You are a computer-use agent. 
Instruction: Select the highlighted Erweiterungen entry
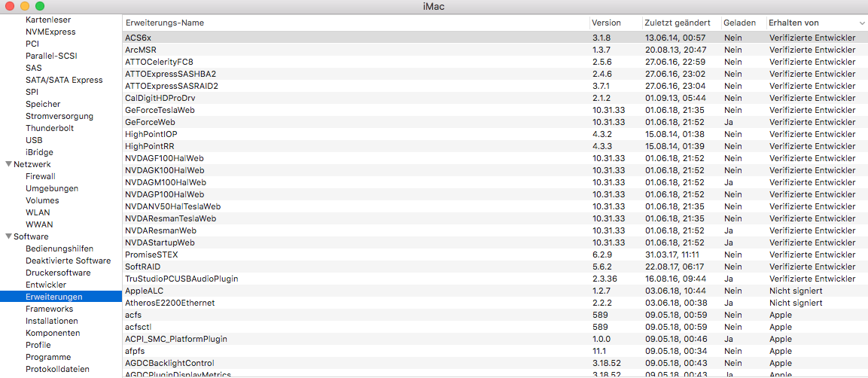pos(61,297)
